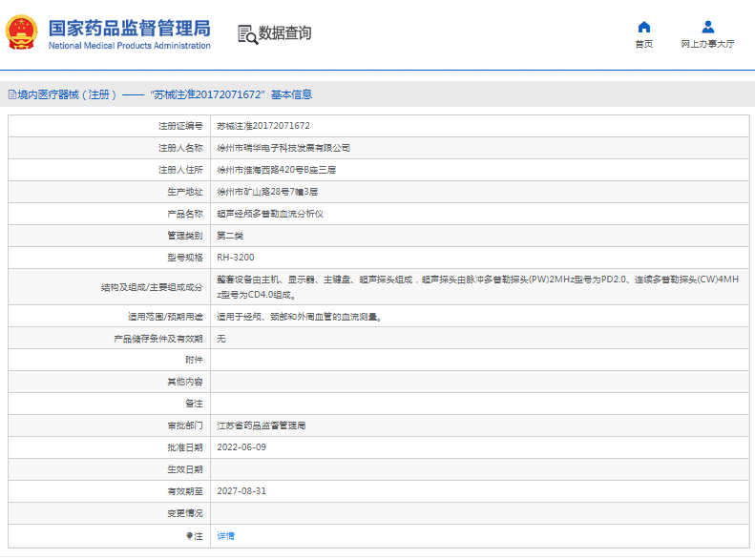Click the 数据查询 heading text
Screen dimensions: 755x560
click(x=284, y=33)
